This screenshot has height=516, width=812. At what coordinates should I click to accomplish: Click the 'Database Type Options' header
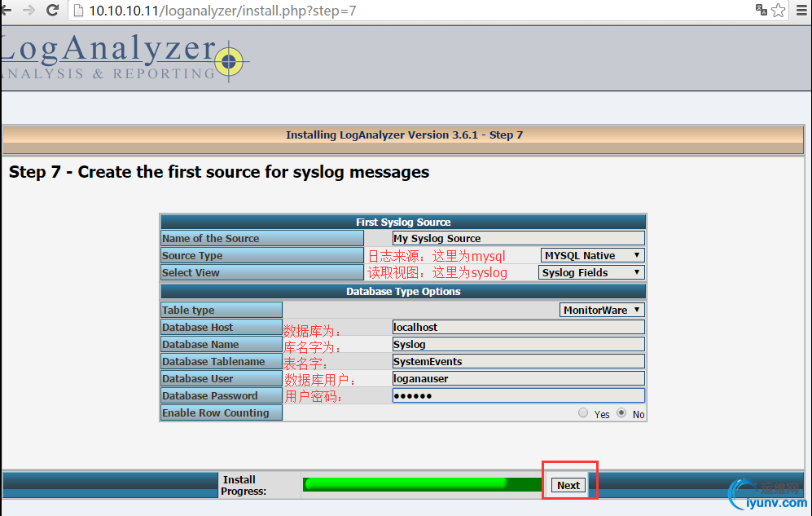click(403, 292)
